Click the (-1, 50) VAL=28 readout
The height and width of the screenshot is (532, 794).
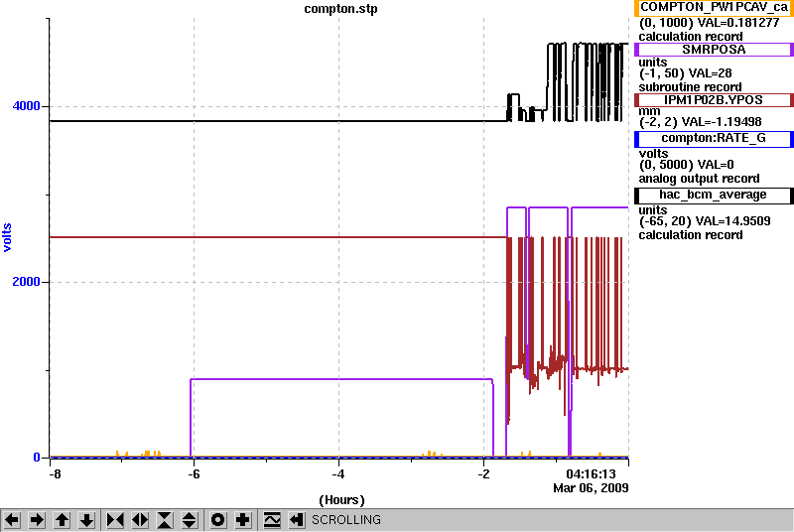pyautogui.click(x=686, y=73)
